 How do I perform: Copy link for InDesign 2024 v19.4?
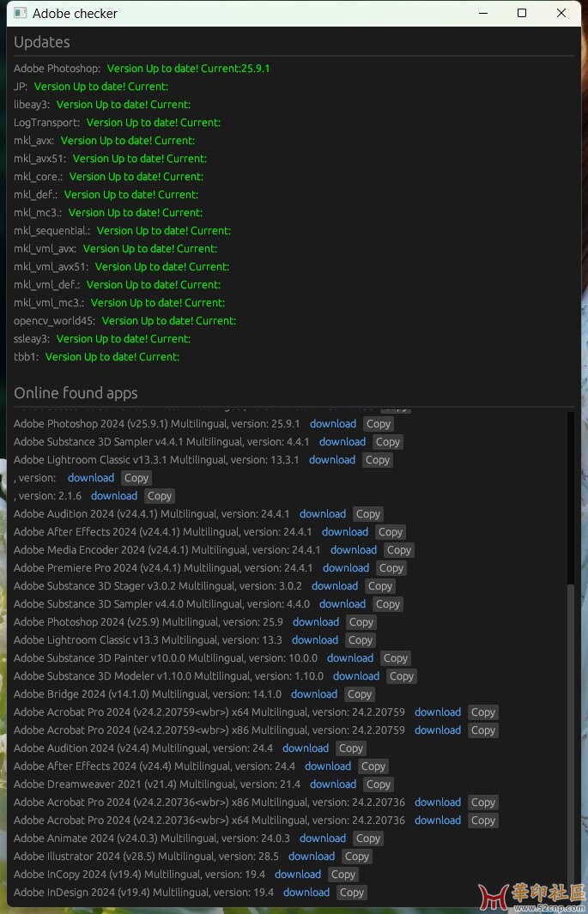[352, 893]
